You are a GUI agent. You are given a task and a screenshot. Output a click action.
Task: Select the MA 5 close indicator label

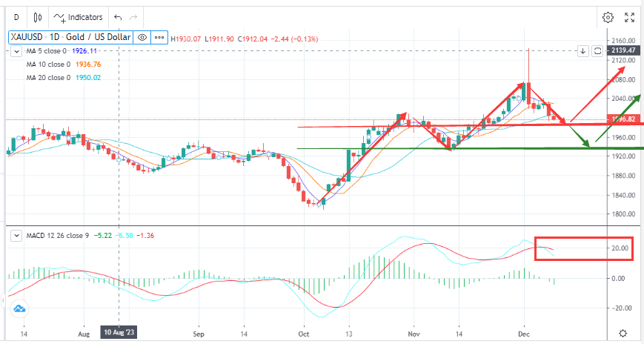click(46, 50)
